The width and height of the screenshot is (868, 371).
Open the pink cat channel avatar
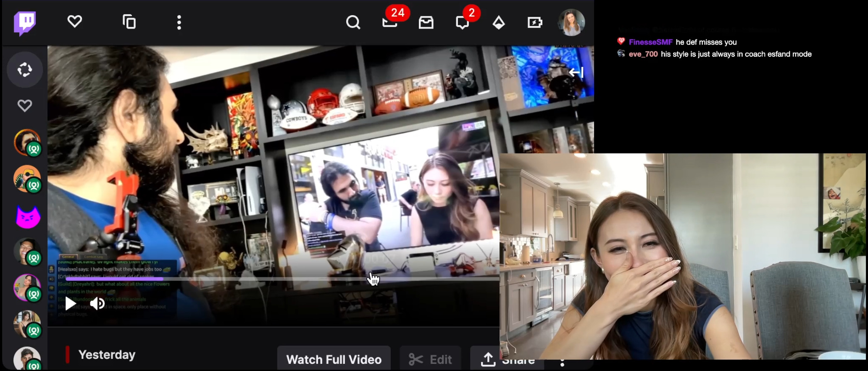(28, 217)
